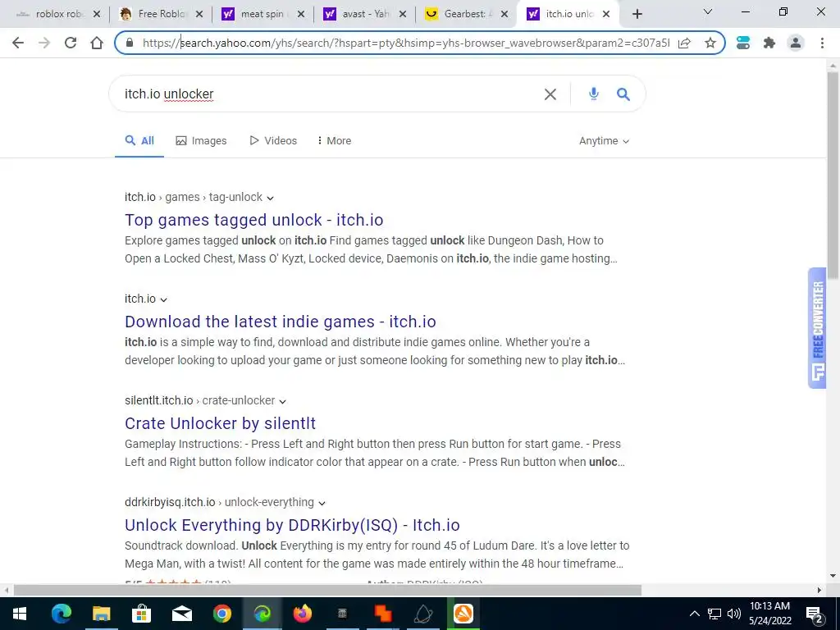840x630 pixels.
Task: Open the browser three-dot menu
Action: click(822, 43)
